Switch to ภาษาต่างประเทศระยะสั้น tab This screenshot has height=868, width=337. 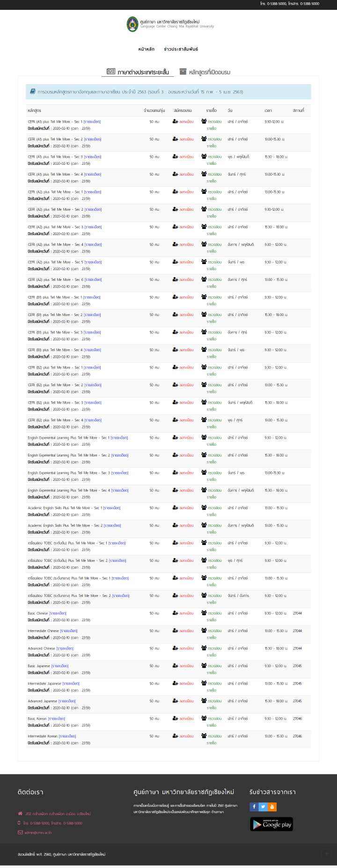click(x=138, y=72)
